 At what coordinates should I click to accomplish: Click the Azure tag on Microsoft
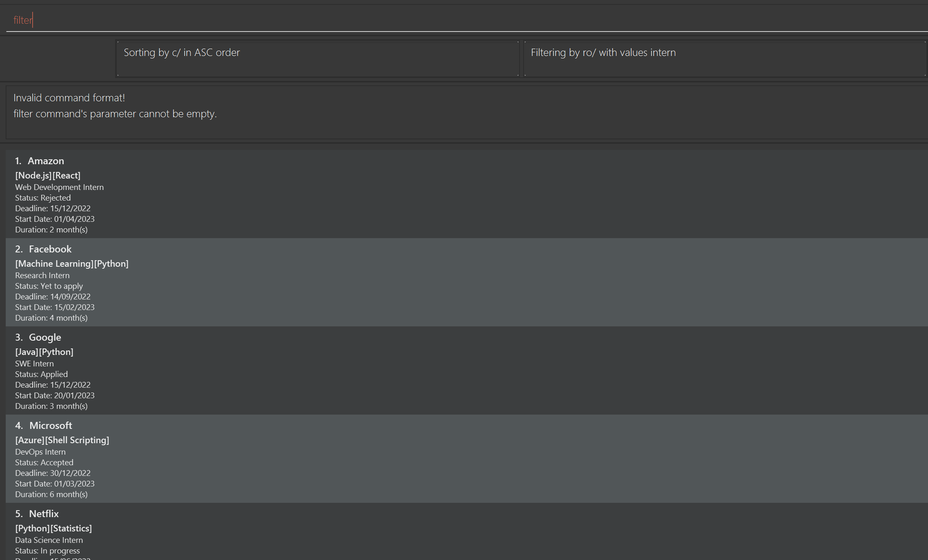tap(30, 440)
